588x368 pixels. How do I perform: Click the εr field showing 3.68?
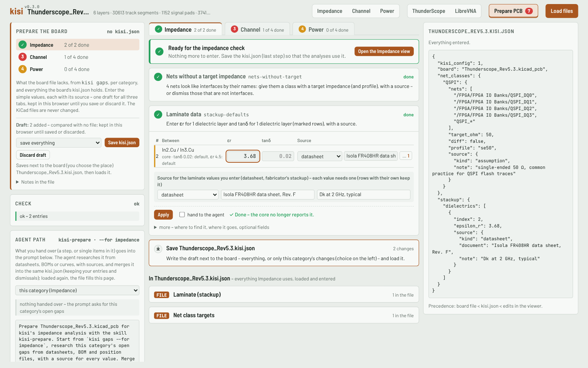tap(243, 156)
